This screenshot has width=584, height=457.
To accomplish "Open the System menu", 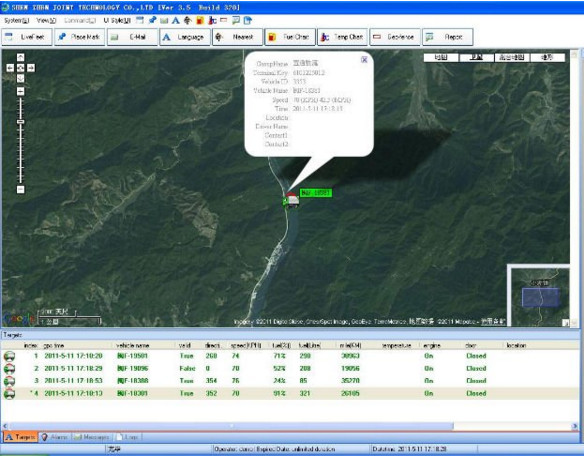I will [16, 20].
